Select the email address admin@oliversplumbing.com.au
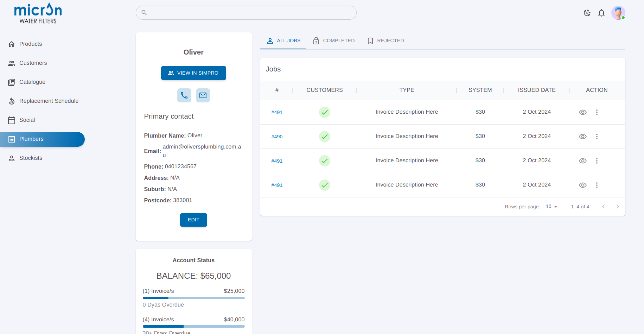The height and width of the screenshot is (334, 644). click(x=202, y=151)
